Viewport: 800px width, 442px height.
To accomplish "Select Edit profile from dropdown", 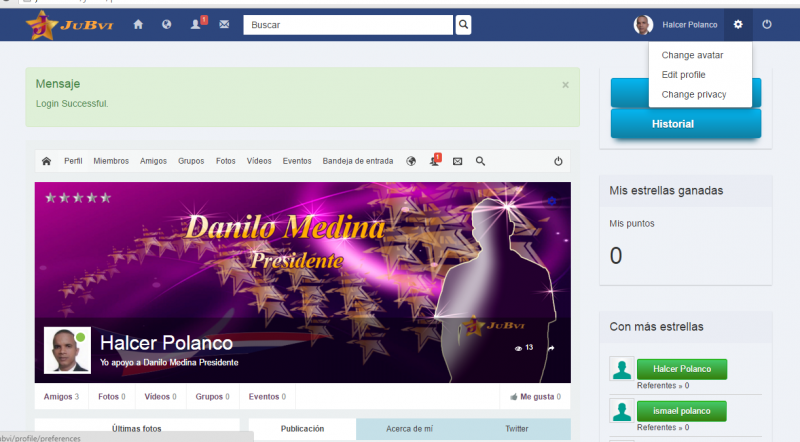I will pyautogui.click(x=684, y=75).
